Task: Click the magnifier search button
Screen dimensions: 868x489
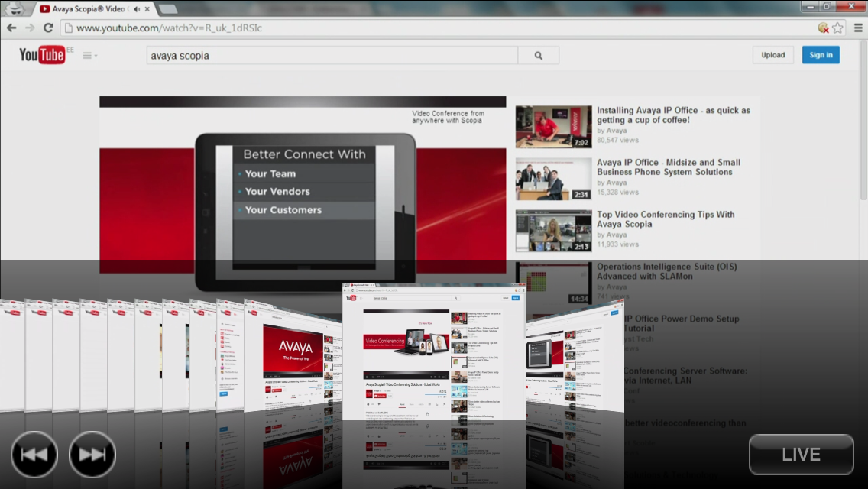Action: (539, 55)
